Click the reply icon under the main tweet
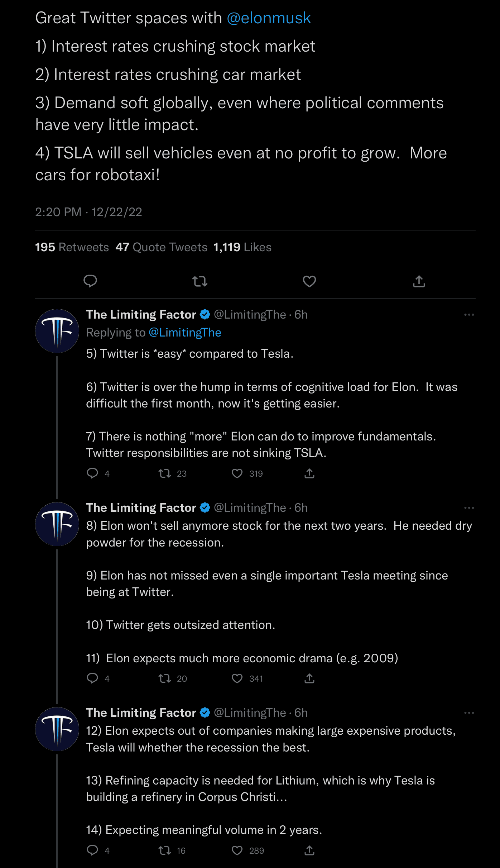 (x=91, y=282)
